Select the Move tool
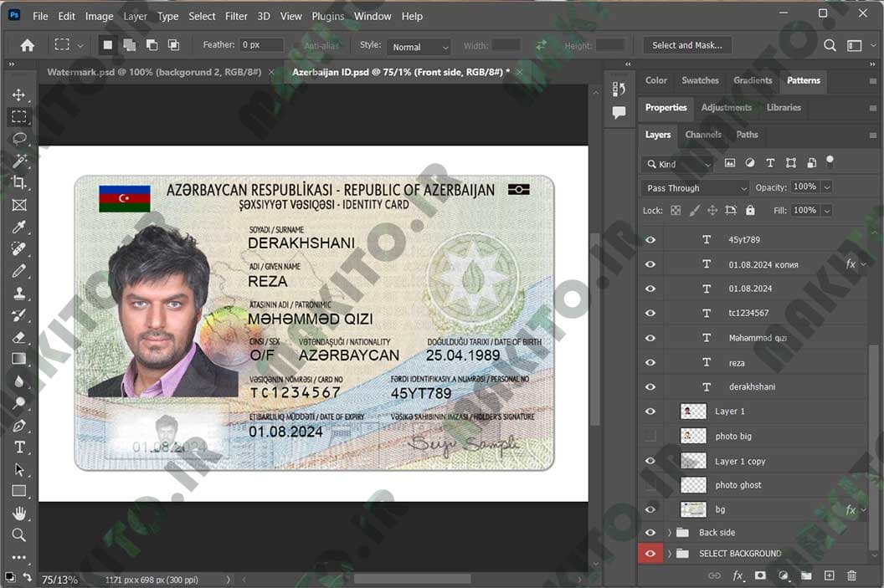The width and height of the screenshot is (884, 588). coord(18,95)
